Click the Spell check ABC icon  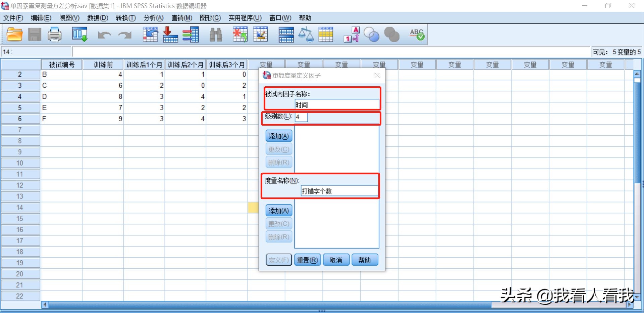[417, 34]
